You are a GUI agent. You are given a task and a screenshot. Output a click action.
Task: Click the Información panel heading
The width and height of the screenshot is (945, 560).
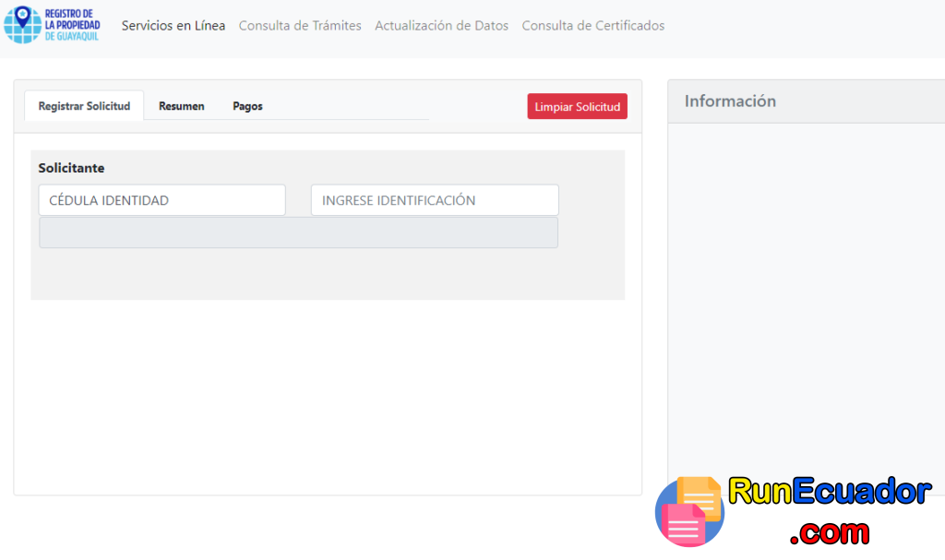pyautogui.click(x=730, y=101)
